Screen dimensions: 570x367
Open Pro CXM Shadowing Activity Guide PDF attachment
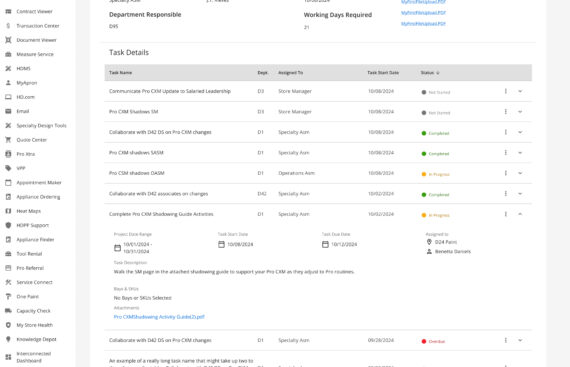point(159,317)
